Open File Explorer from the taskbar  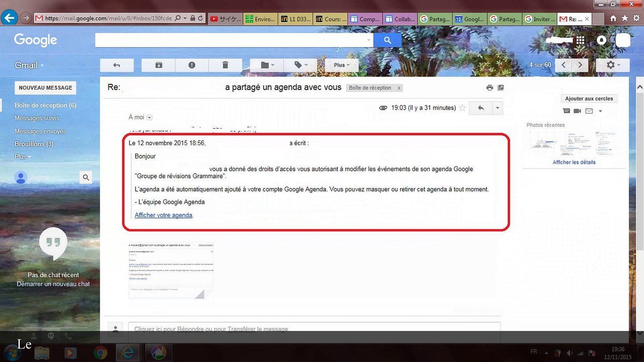coord(42,352)
